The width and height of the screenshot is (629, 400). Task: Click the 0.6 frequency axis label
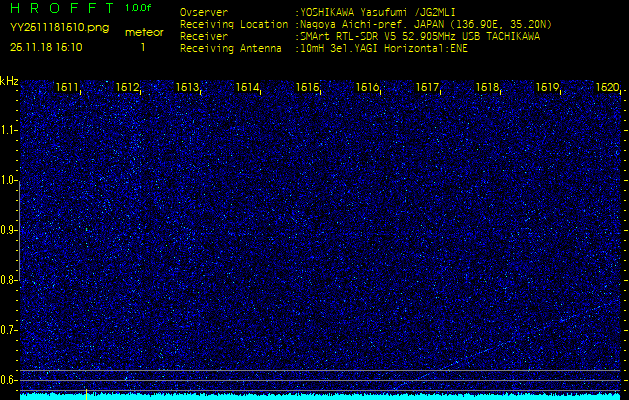8,380
